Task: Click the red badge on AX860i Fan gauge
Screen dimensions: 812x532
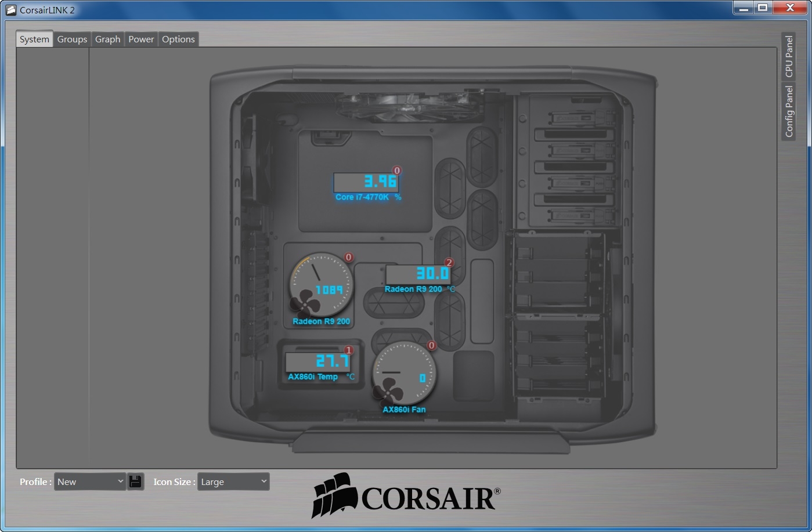Action: click(x=431, y=346)
